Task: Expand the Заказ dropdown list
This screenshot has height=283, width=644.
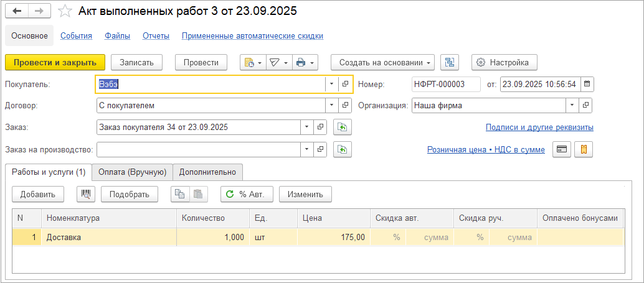Action: point(307,127)
